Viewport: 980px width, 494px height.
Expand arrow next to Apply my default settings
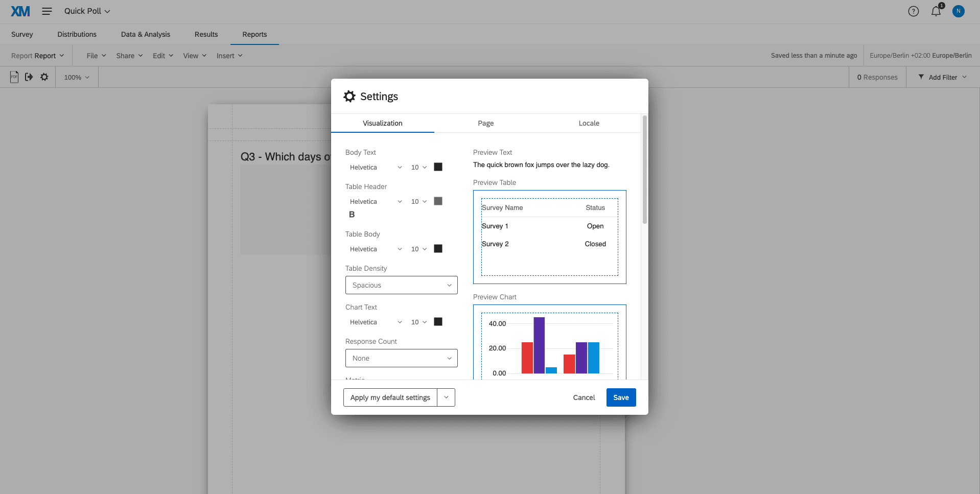click(x=446, y=397)
